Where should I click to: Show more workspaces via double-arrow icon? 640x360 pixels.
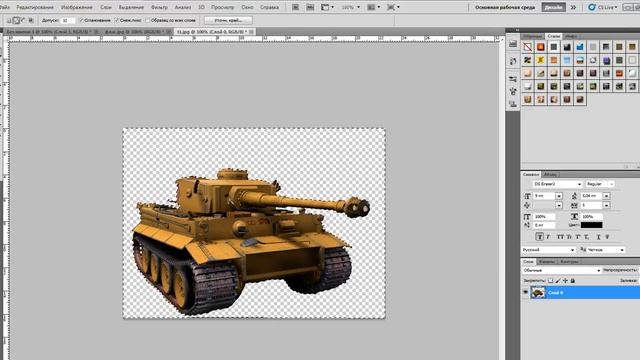573,7
